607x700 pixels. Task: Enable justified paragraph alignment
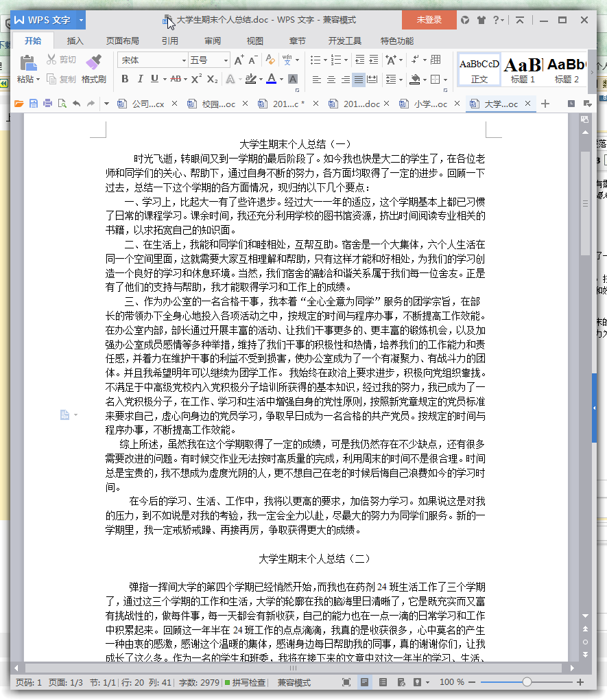pos(357,80)
